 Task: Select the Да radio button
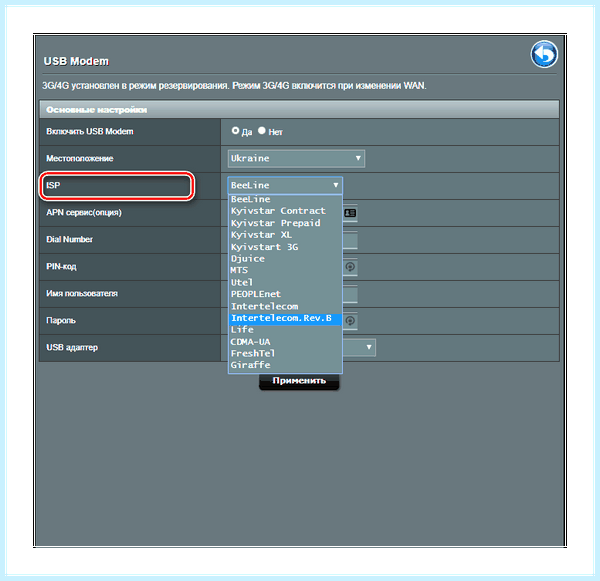coord(235,131)
